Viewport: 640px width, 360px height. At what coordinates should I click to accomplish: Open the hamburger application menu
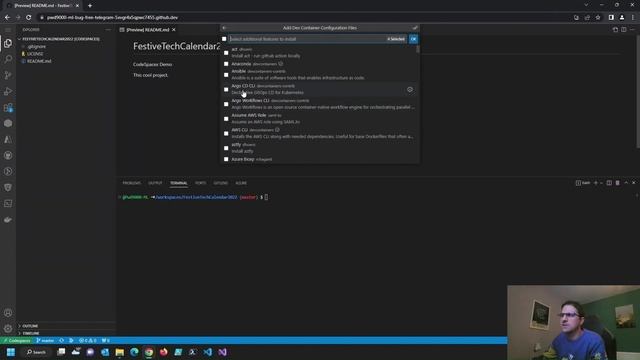coord(8,30)
